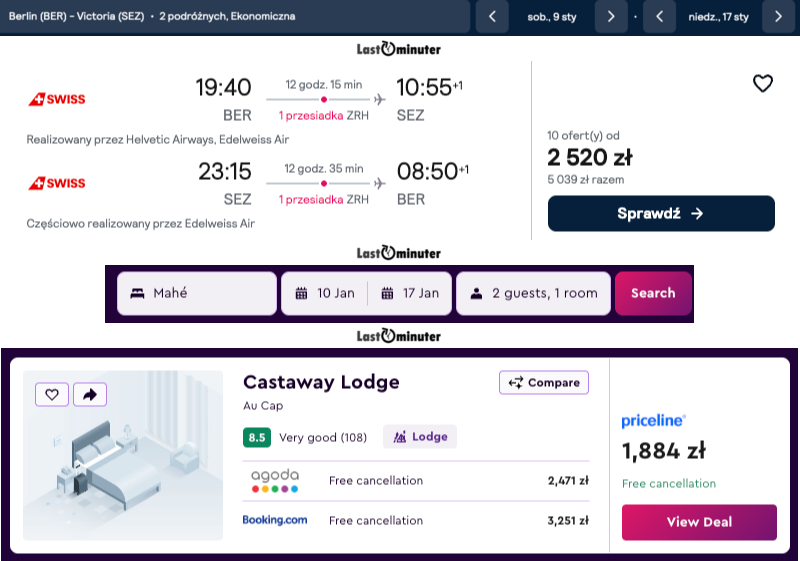The image size is (800, 561).
Task: Open '1 przesiadka ZRH' on the return flight
Action: click(323, 199)
